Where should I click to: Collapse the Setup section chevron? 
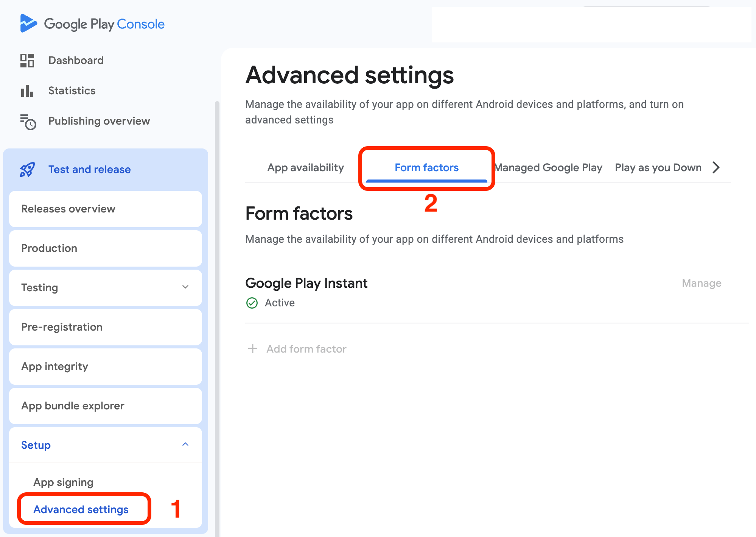tap(185, 445)
